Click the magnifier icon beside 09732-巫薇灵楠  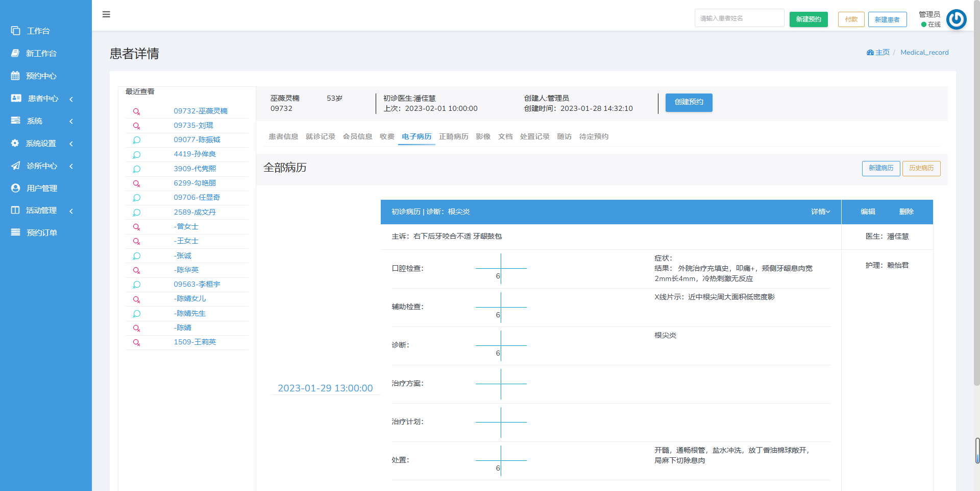[136, 111]
